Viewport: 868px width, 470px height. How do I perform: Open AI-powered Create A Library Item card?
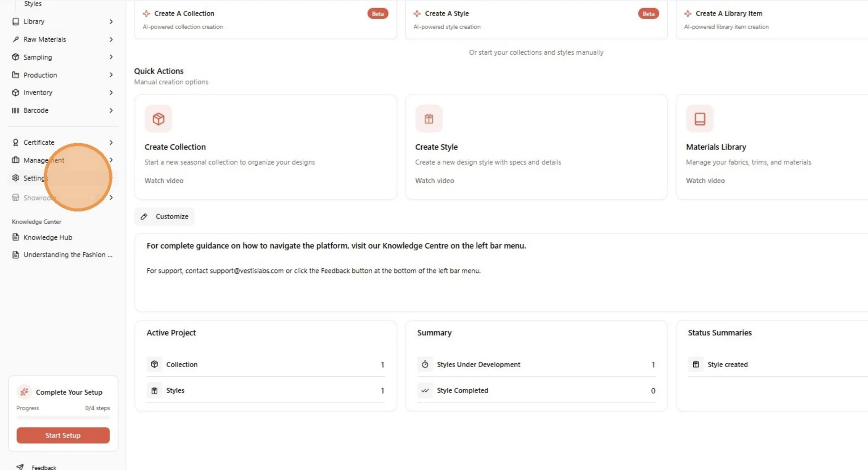[x=772, y=20]
